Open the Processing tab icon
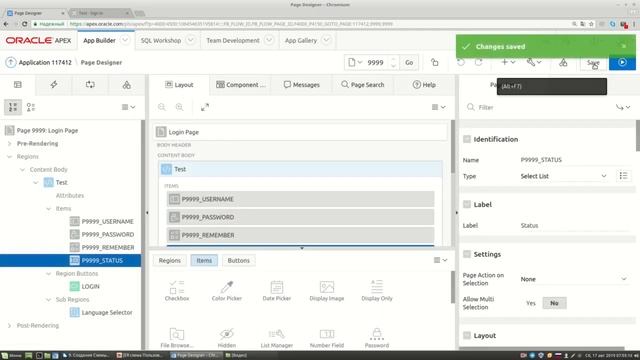 (90, 84)
